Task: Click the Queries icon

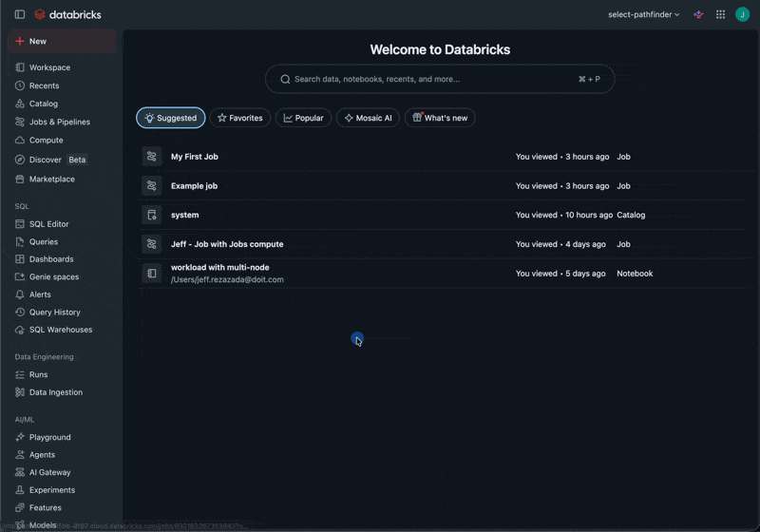Action: (x=20, y=241)
